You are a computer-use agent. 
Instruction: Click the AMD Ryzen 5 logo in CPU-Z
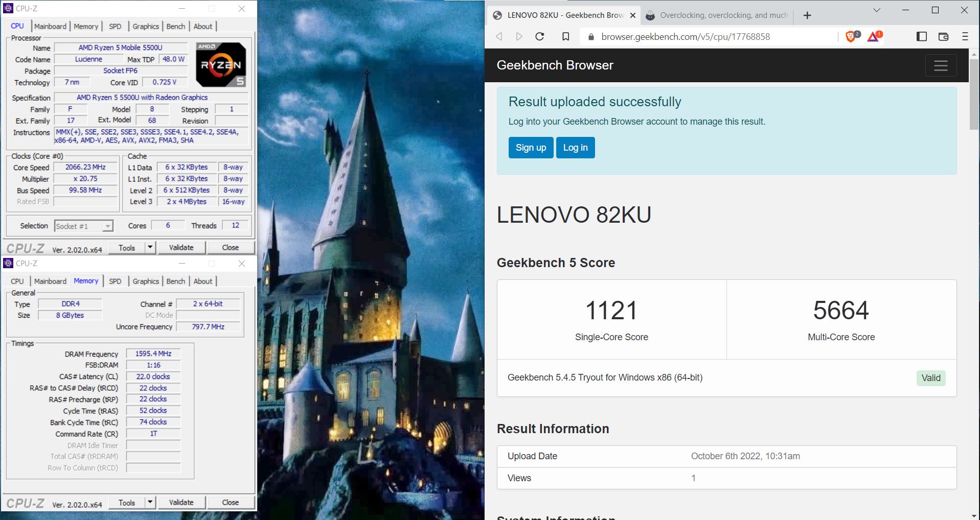point(221,64)
